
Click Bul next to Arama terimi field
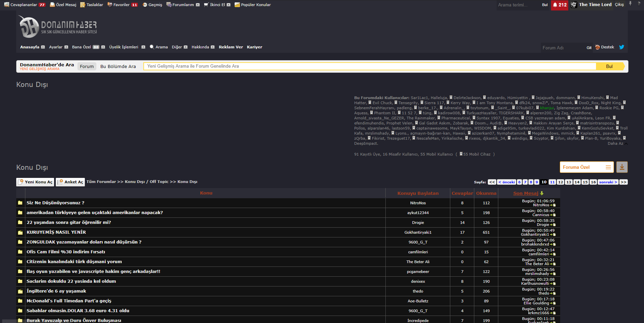point(545,5)
